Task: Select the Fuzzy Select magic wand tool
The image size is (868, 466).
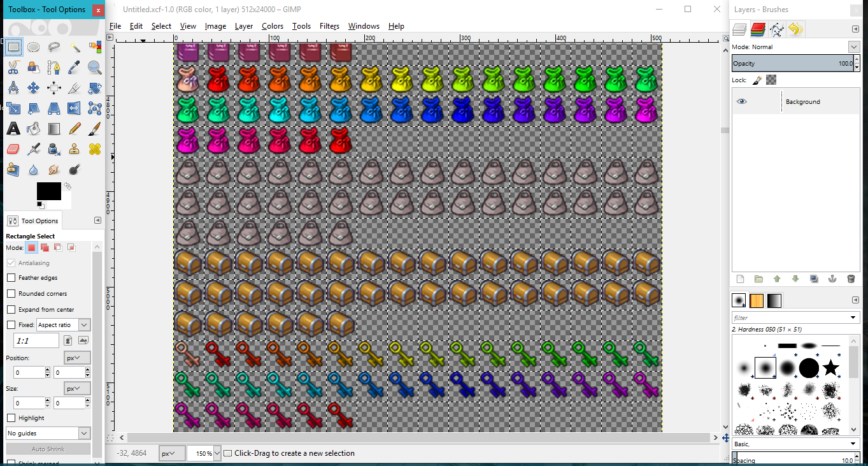Action: pos(75,47)
